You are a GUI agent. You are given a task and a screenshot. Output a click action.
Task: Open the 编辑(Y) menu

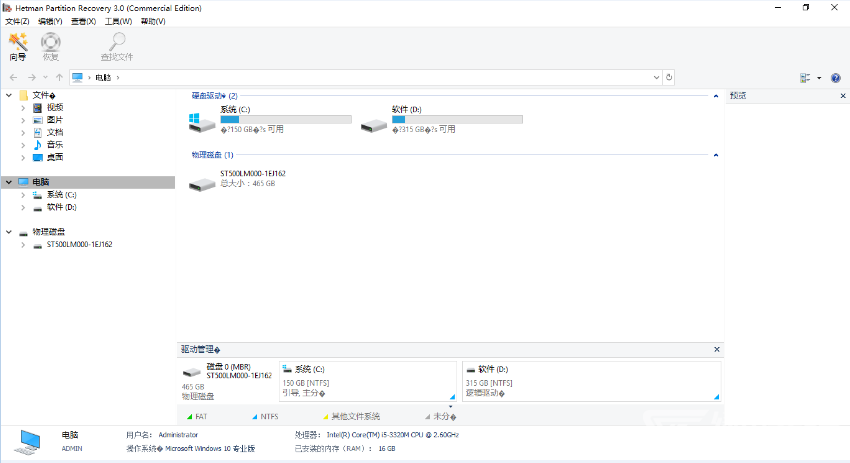pyautogui.click(x=50, y=22)
